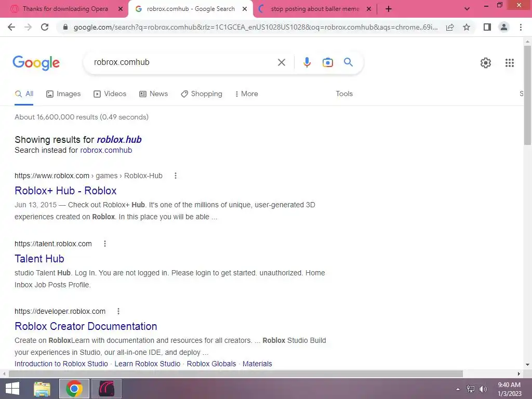Viewport: 532px width, 399px height.
Task: Click the Chrome taskbar icon
Action: [x=74, y=389]
